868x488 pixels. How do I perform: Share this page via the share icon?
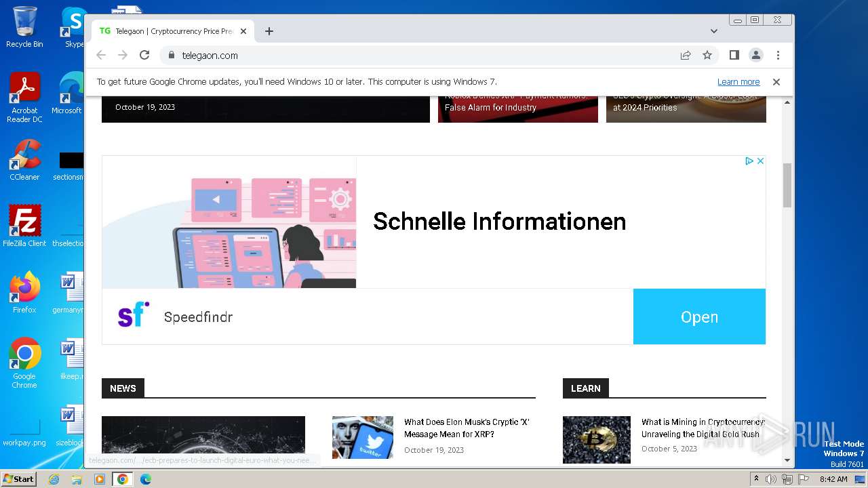click(x=686, y=55)
